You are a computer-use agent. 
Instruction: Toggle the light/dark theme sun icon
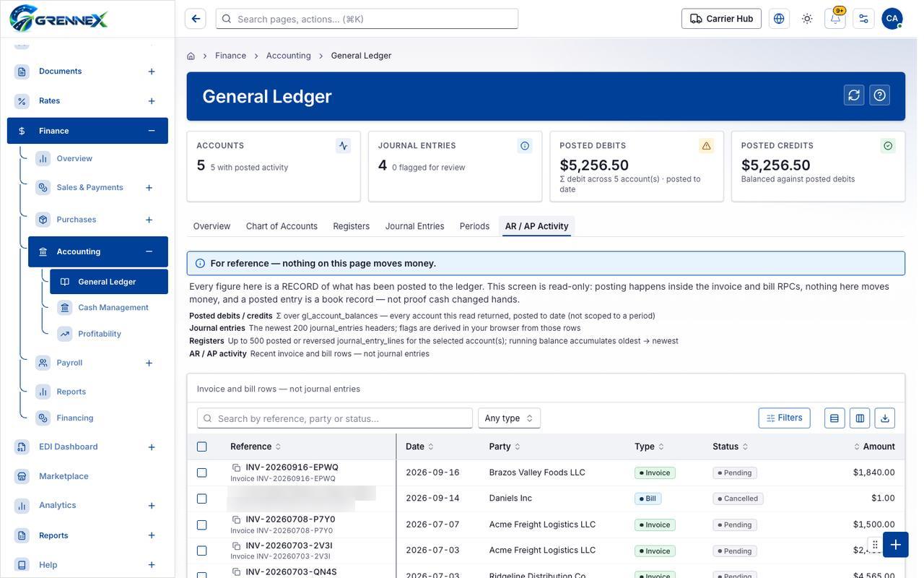807,19
